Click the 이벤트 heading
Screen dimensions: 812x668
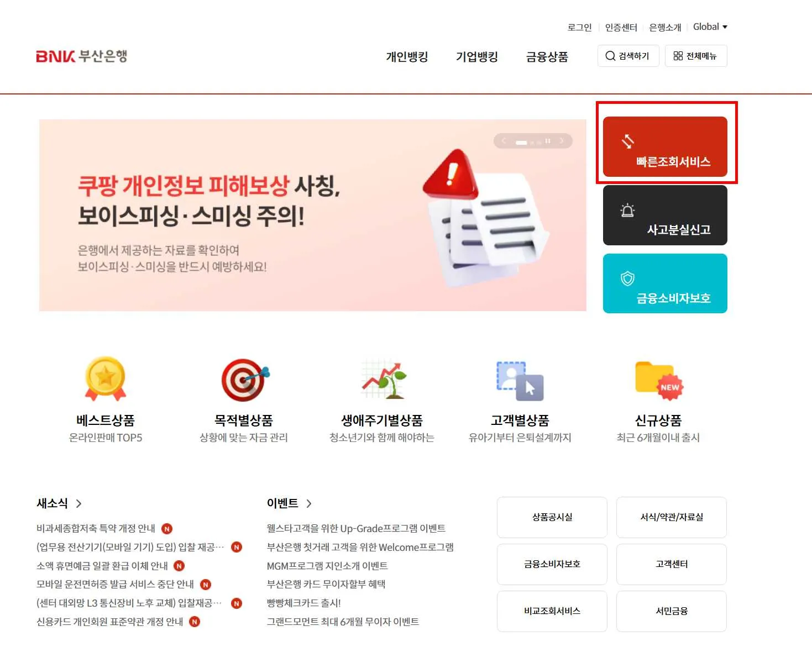coord(282,503)
